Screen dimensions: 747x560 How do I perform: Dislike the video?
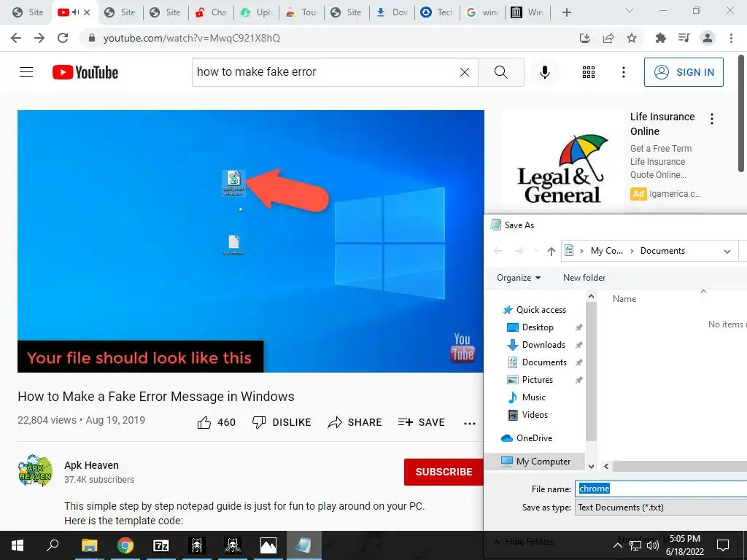point(282,422)
